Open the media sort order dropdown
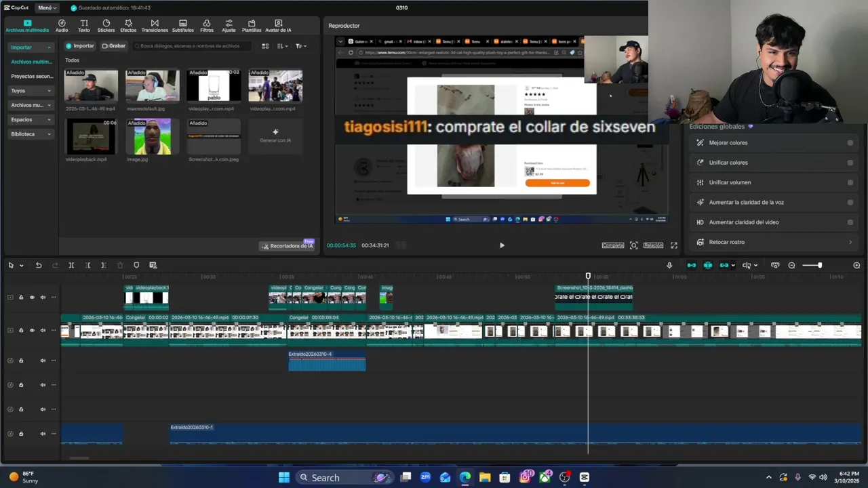 (282, 46)
